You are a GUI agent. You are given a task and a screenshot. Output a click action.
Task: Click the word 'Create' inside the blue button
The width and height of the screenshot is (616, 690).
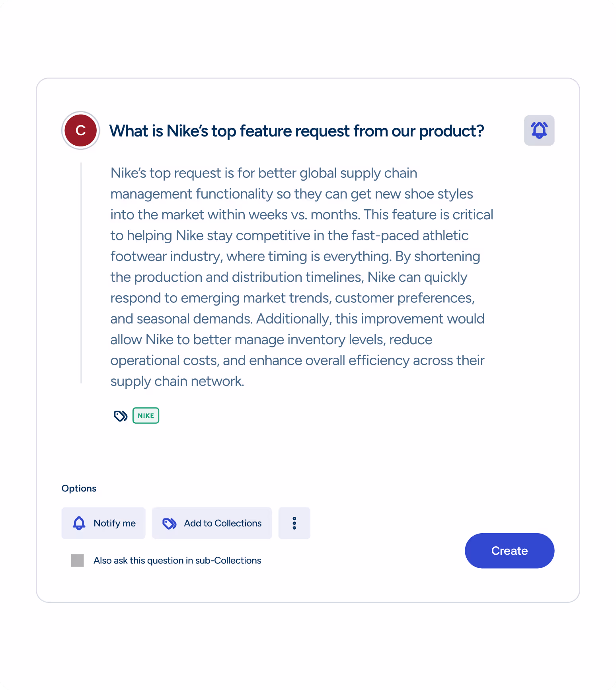(509, 551)
